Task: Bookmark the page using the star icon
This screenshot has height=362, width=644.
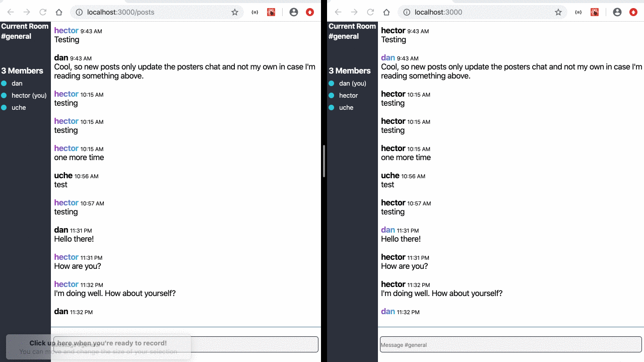Action: point(235,12)
